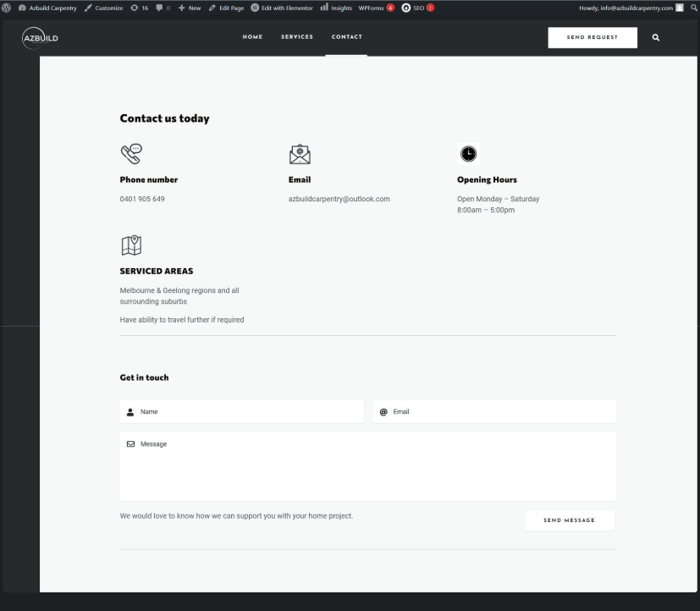Open SEO menu with alert badge
The image size is (700, 611).
pyautogui.click(x=418, y=8)
